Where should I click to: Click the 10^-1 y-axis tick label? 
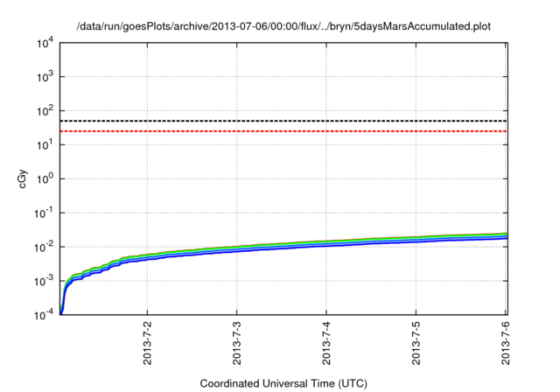point(44,213)
